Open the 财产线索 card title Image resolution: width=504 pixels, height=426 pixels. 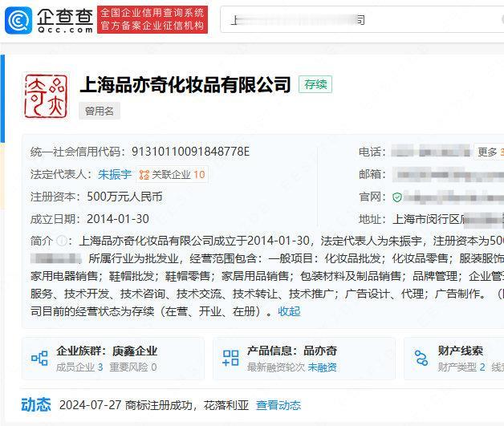461,351
